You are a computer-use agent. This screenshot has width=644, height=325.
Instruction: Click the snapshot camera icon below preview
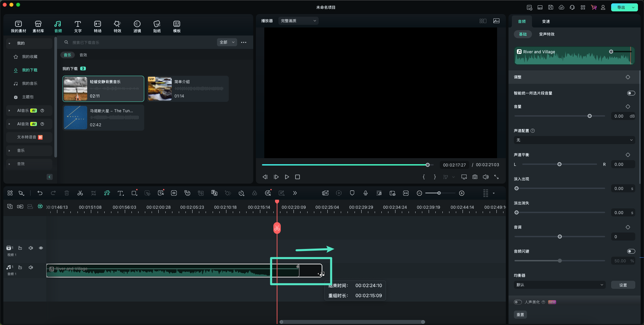(x=475, y=177)
